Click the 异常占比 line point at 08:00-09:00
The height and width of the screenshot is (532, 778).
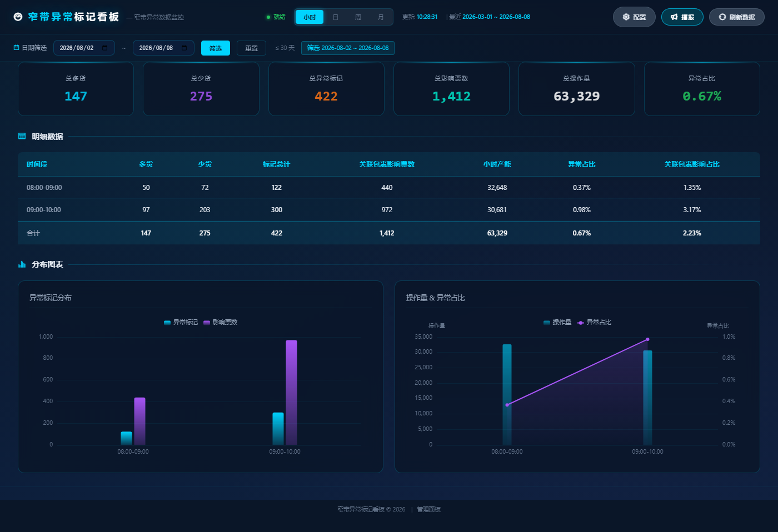point(507,405)
